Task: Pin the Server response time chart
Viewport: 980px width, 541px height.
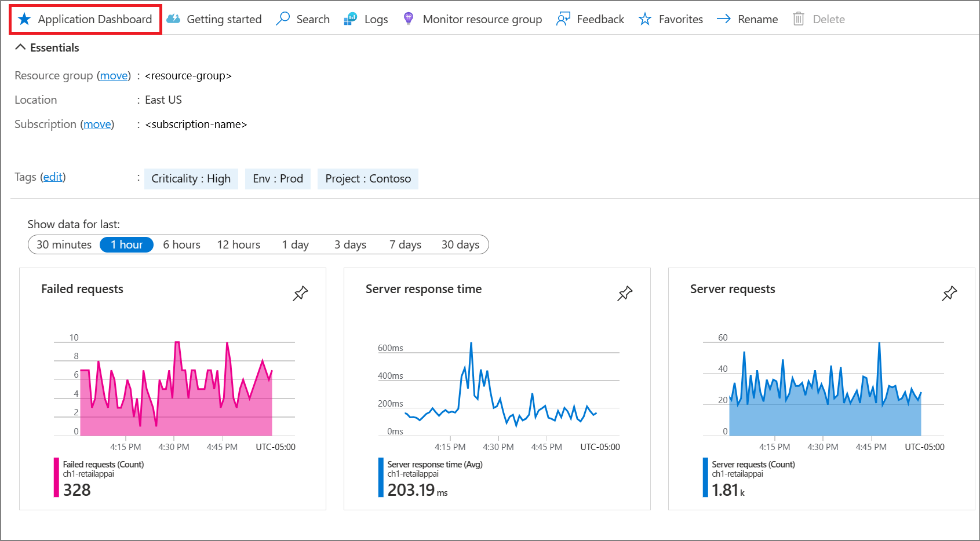Action: [x=625, y=294]
